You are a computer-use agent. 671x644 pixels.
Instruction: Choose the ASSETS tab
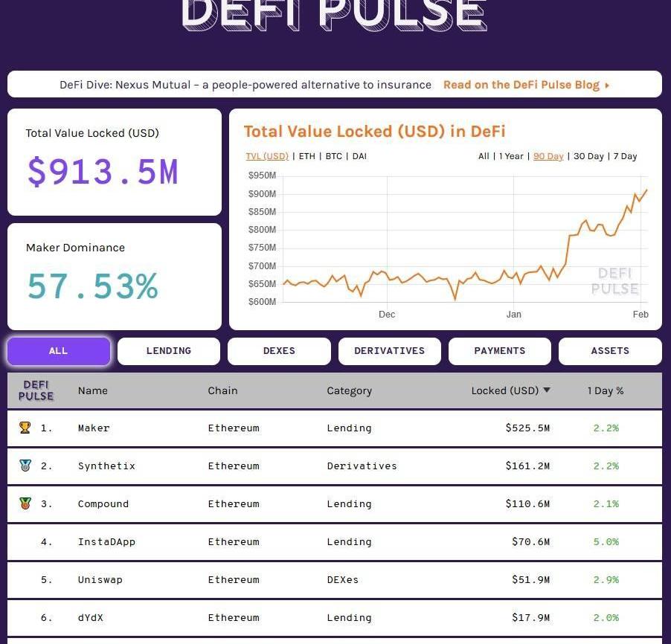tap(610, 351)
